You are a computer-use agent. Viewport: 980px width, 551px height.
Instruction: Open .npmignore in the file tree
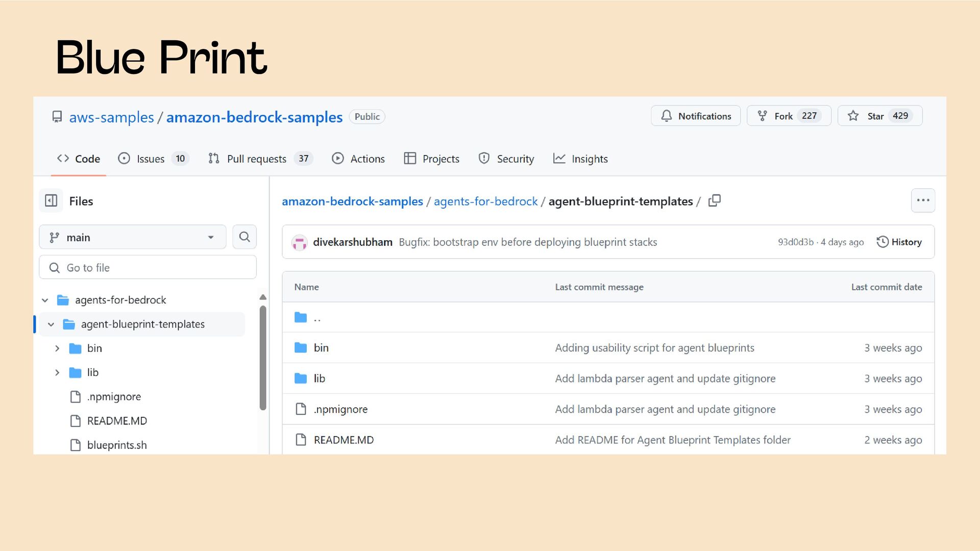(x=114, y=396)
